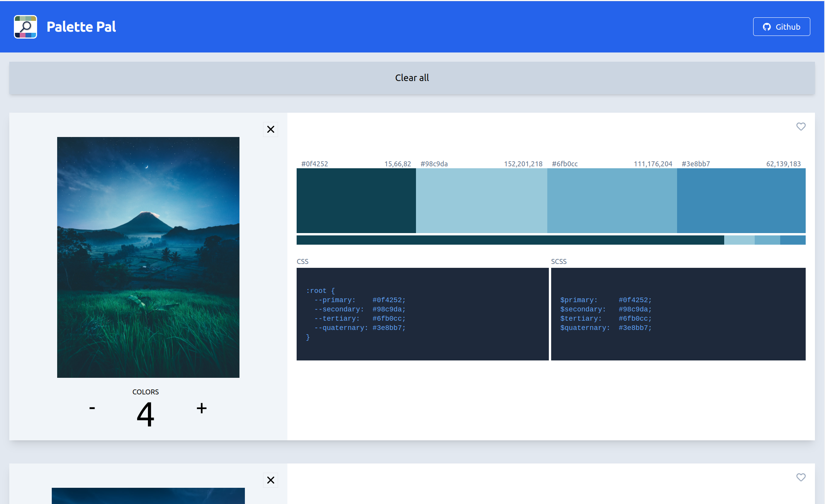Click the #3e8bb7 blue swatch

pyautogui.click(x=741, y=200)
